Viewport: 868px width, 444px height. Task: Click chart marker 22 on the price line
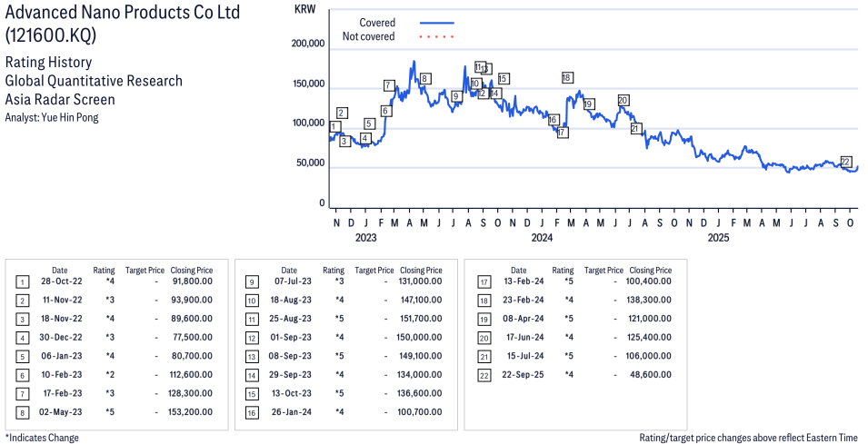tap(845, 162)
